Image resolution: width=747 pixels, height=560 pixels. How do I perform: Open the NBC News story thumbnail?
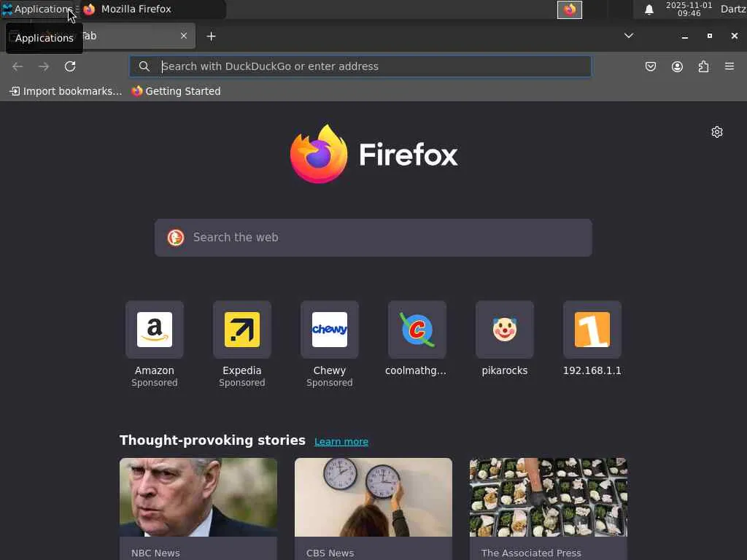198,497
